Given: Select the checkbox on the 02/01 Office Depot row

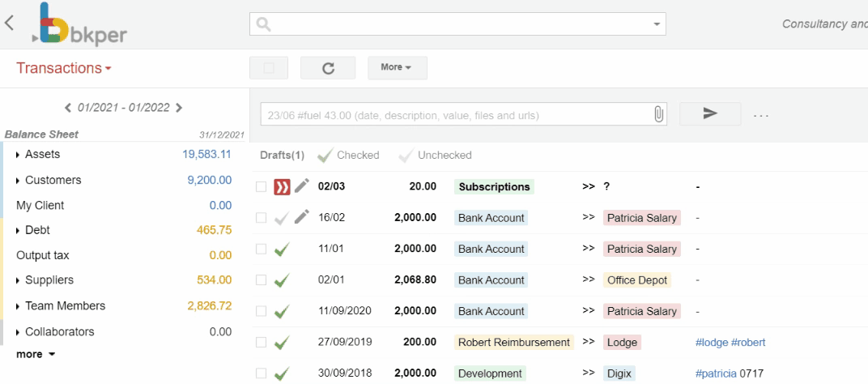Looking at the screenshot, I should [261, 280].
